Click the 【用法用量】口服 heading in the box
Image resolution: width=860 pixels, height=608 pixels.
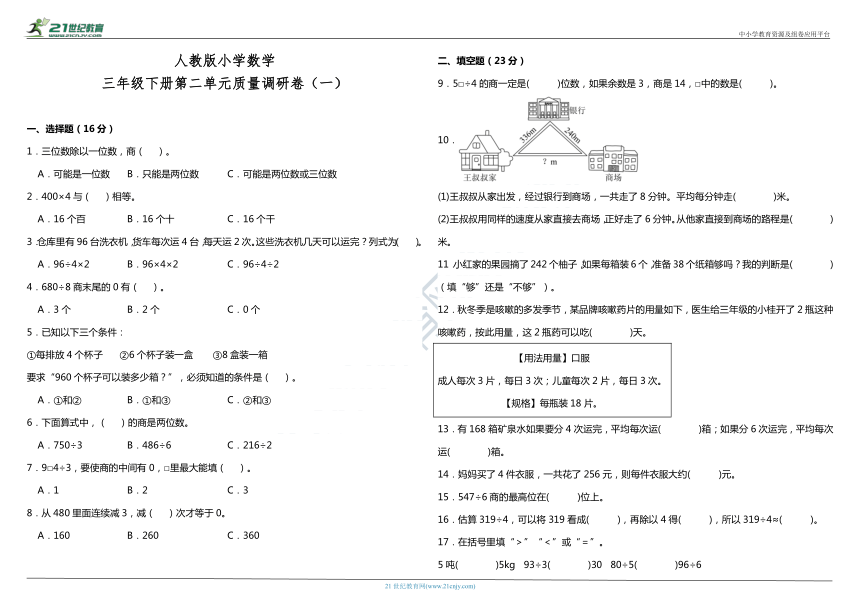pyautogui.click(x=552, y=359)
